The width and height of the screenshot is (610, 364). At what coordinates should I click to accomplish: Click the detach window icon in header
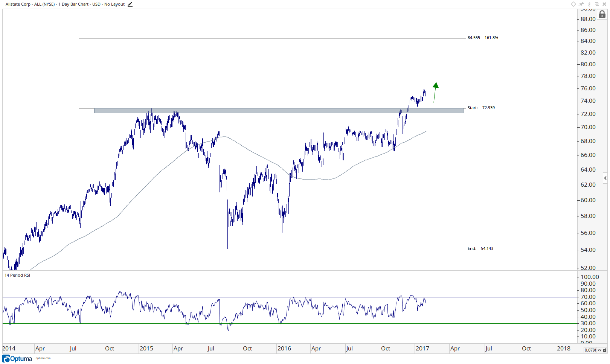pyautogui.click(x=597, y=4)
